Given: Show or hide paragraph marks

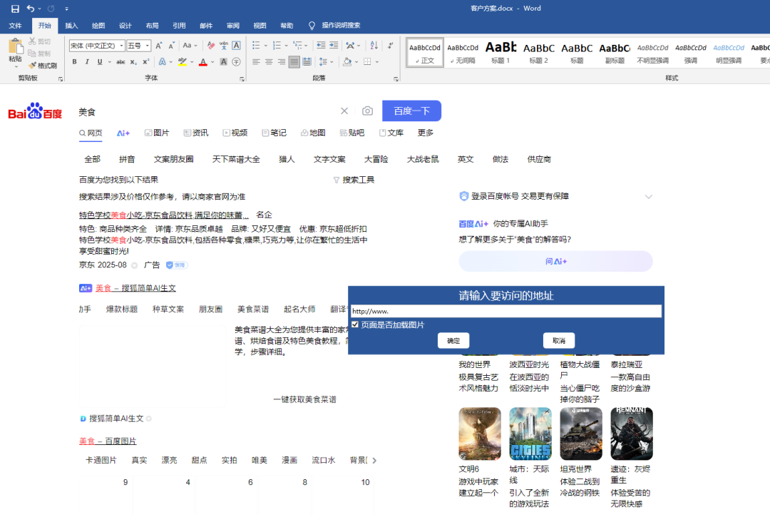Looking at the screenshot, I should (x=390, y=46).
